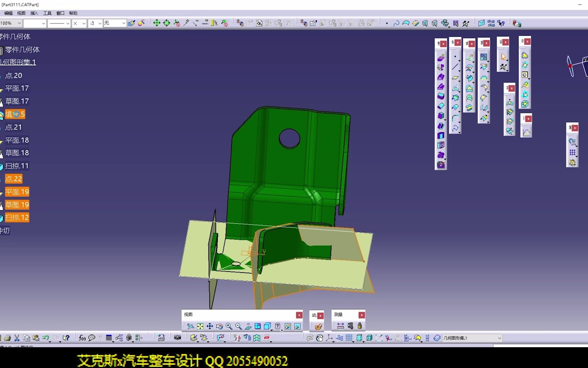Viewport: 588px width, 368px height.
Task: Click the spline curve icon in top toolbar
Action: (x=396, y=23)
